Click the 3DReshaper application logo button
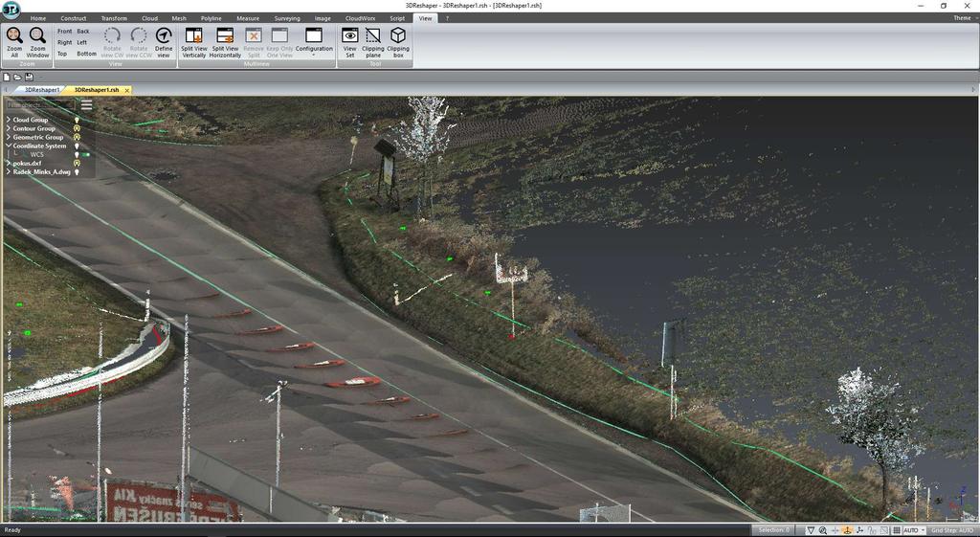This screenshot has height=537, width=980. [11, 9]
